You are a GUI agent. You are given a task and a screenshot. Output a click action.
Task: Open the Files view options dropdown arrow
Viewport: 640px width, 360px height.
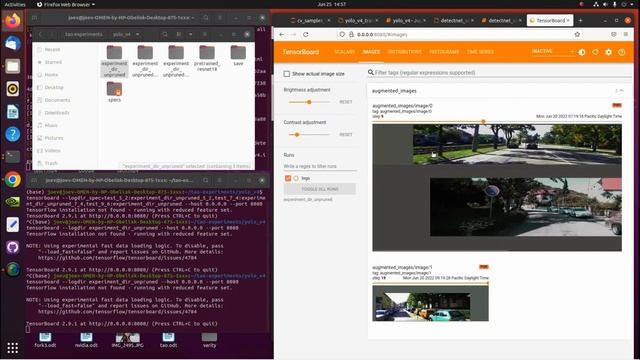191,34
